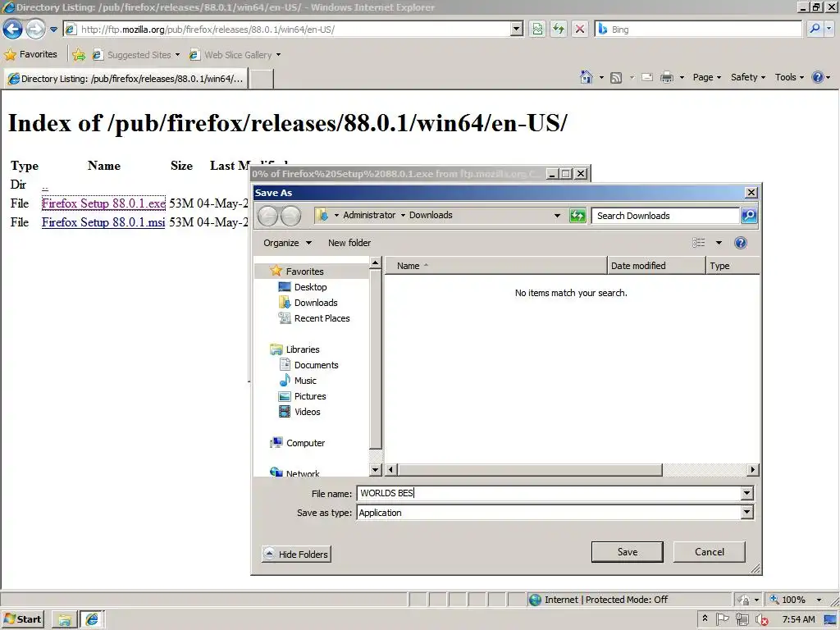Screen dimensions: 840x630
Task: Open the search provider dropdown arrow
Action: pyautogui.click(x=829, y=29)
